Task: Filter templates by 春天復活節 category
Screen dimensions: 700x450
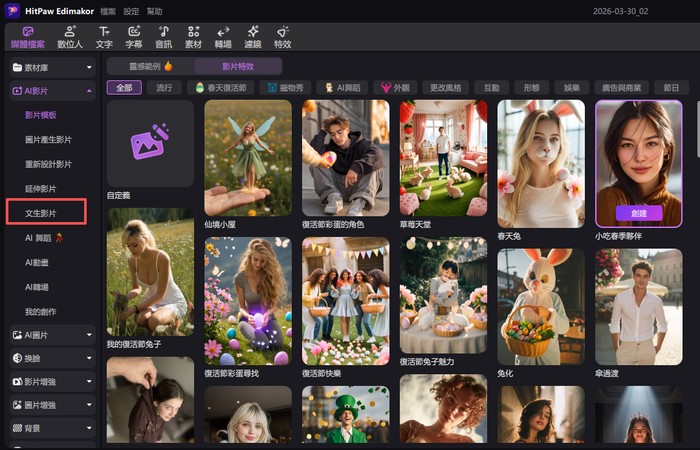Action: tap(220, 88)
